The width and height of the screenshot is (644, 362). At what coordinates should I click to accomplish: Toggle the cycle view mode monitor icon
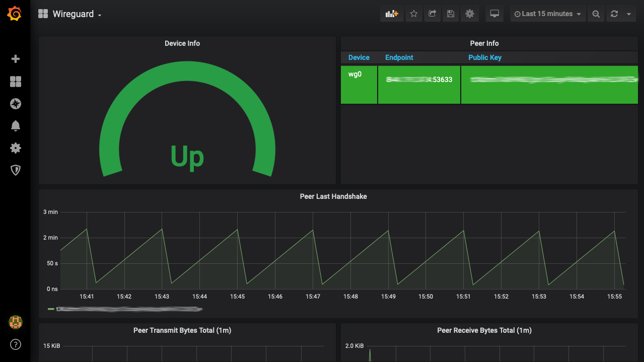pyautogui.click(x=494, y=14)
